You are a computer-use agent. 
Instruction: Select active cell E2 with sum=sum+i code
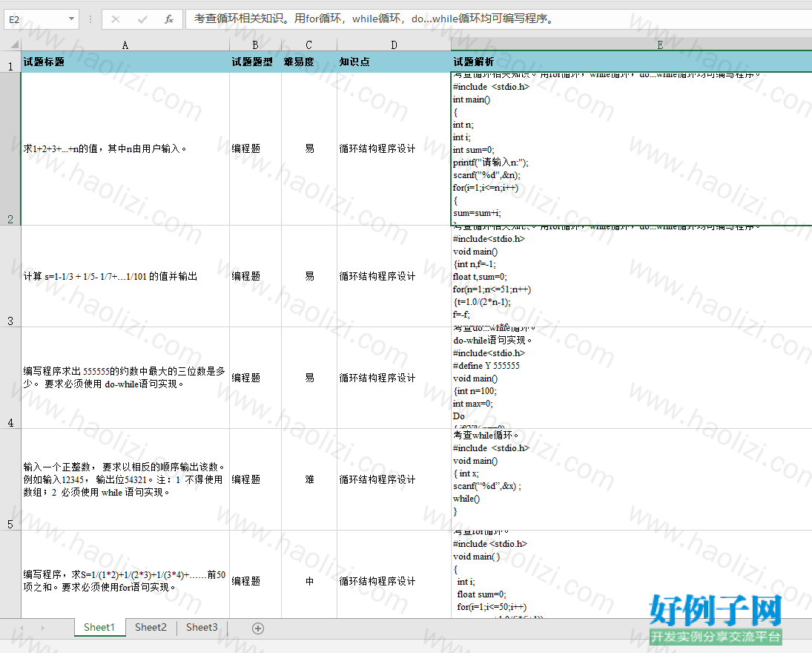tap(632, 148)
